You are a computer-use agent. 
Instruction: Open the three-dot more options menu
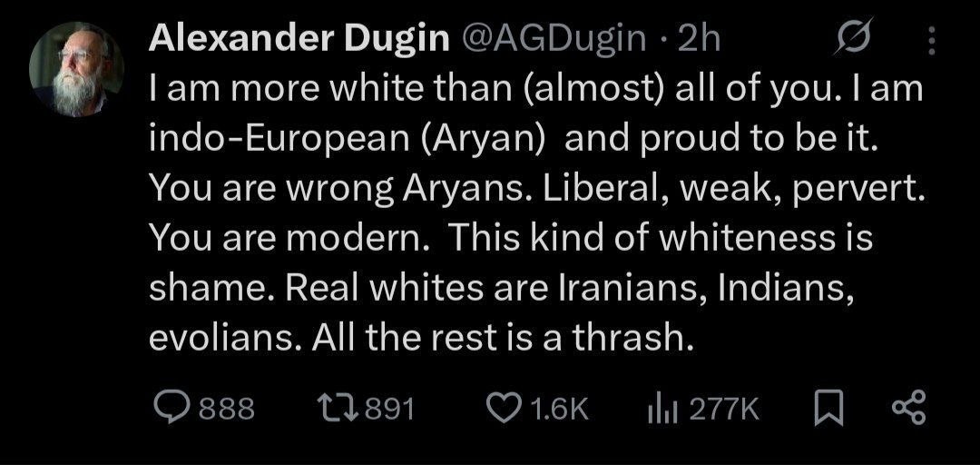click(932, 40)
